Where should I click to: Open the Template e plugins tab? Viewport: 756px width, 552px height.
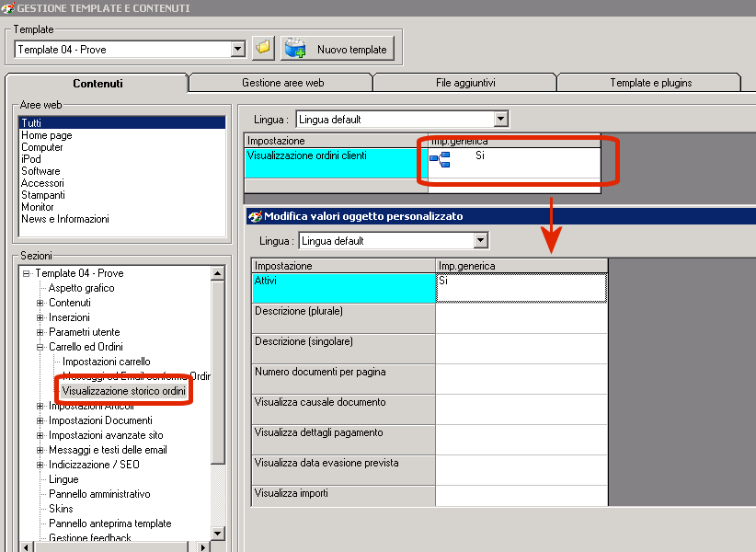650,83
